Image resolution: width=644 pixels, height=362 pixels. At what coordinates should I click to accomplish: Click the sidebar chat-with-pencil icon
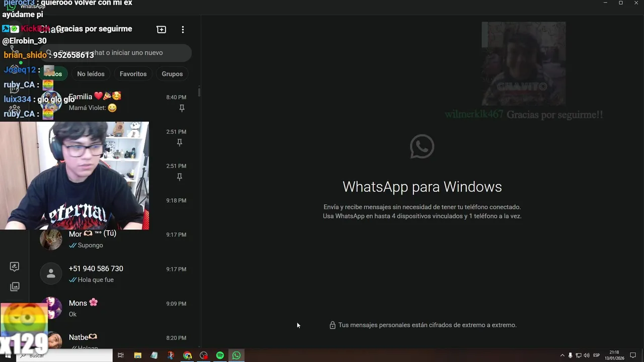tap(15, 266)
